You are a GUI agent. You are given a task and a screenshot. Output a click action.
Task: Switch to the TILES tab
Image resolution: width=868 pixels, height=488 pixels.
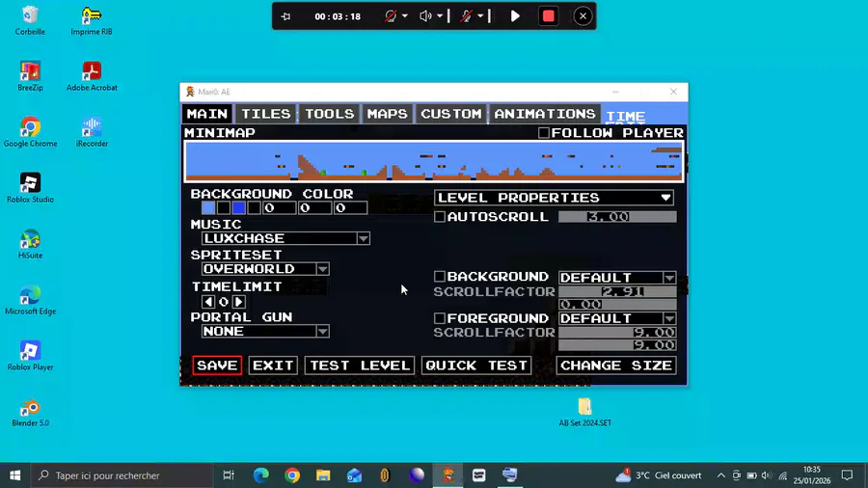[x=266, y=114]
